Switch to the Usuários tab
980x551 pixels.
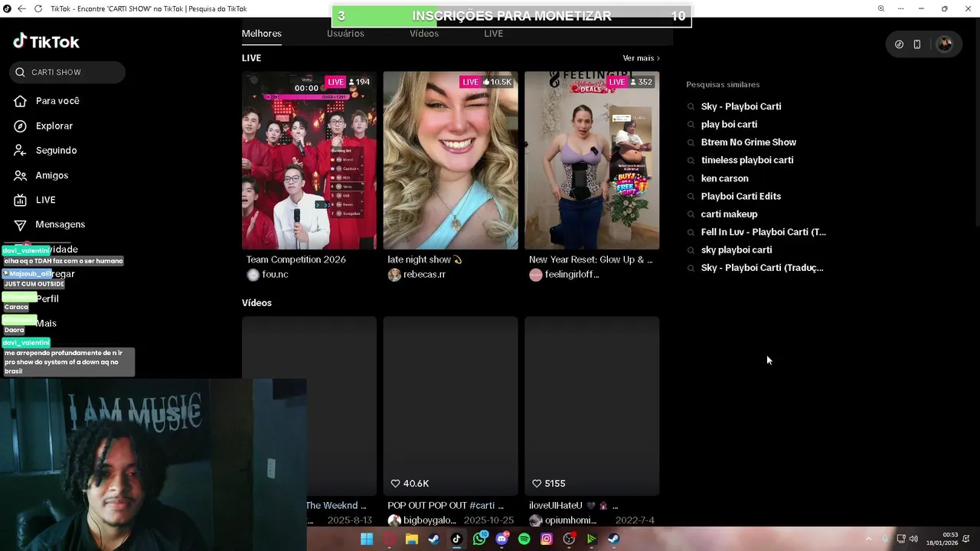[x=345, y=34]
